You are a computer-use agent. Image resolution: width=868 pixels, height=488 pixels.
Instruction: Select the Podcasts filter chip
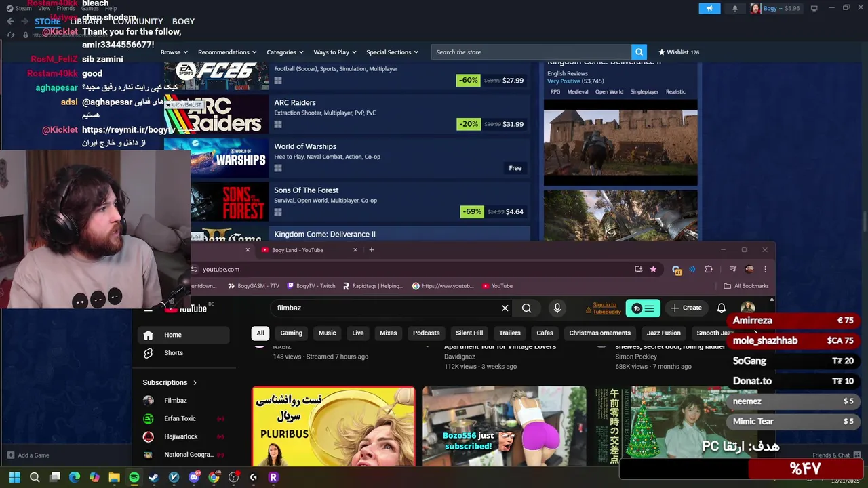pos(427,333)
